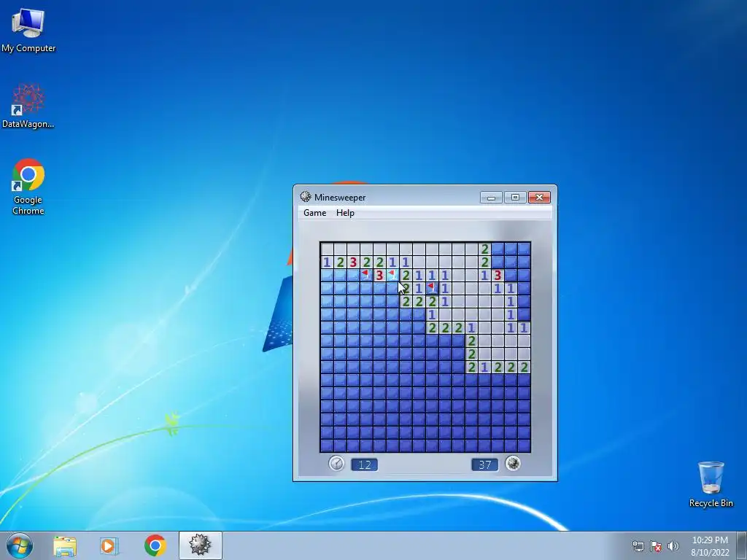Click the highlighted flag right of the red 3
Viewport: 747px width, 560px height.
click(x=392, y=275)
